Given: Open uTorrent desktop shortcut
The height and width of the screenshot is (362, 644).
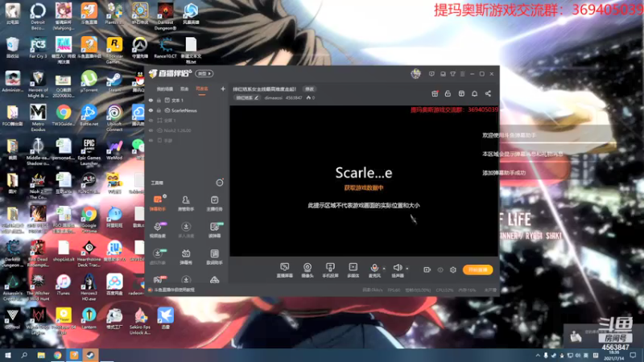Looking at the screenshot, I should [89, 82].
